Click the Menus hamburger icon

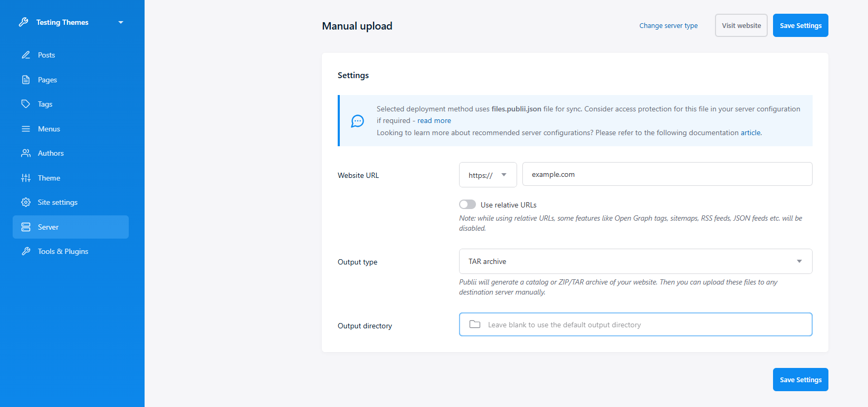tap(25, 129)
